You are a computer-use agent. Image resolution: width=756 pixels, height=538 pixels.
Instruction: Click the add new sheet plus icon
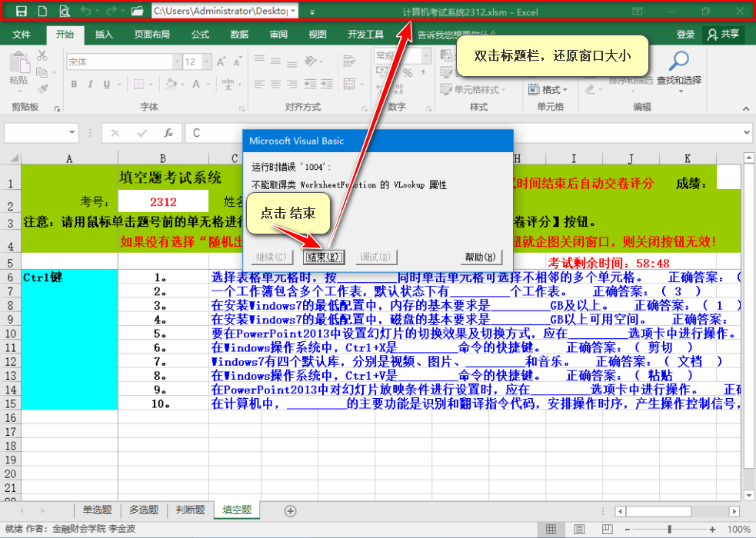click(290, 511)
